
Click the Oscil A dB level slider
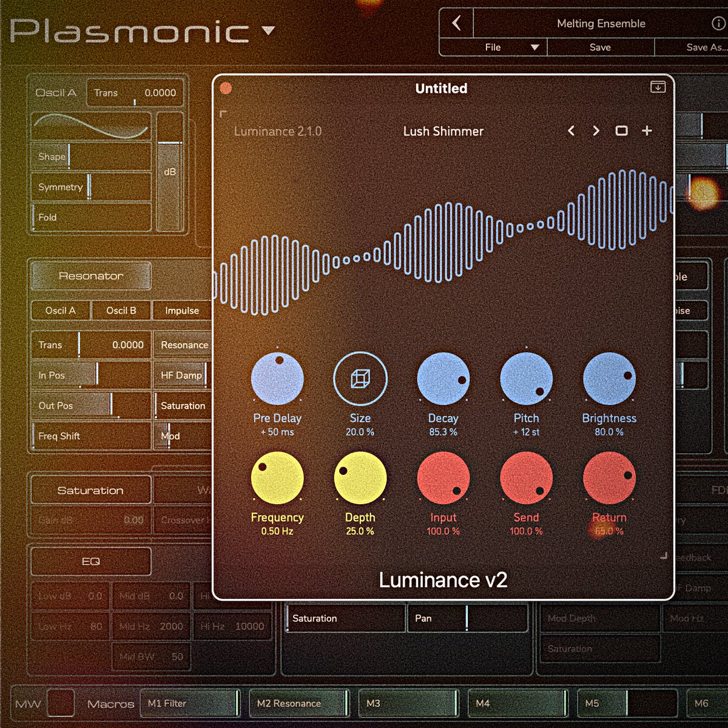tap(170, 172)
